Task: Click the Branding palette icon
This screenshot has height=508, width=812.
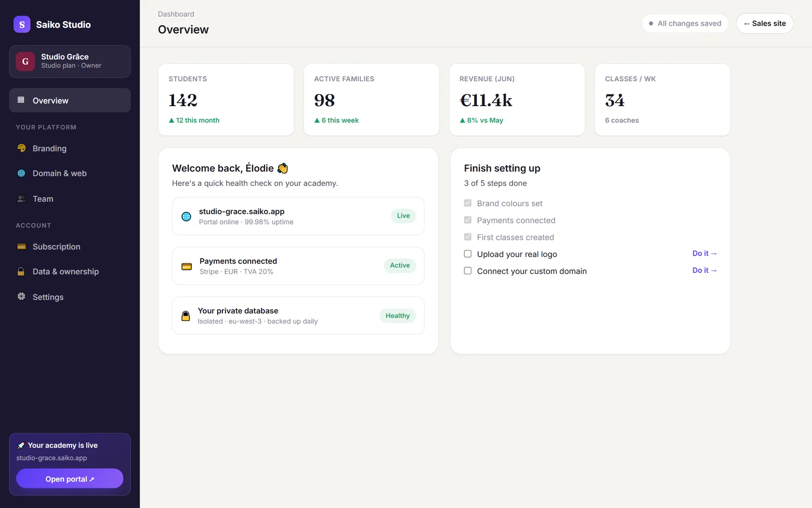Action: tap(21, 148)
